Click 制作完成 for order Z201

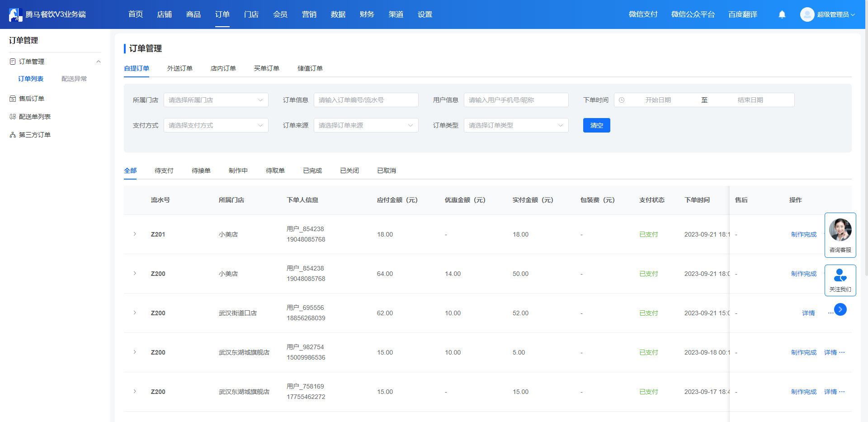(x=804, y=234)
